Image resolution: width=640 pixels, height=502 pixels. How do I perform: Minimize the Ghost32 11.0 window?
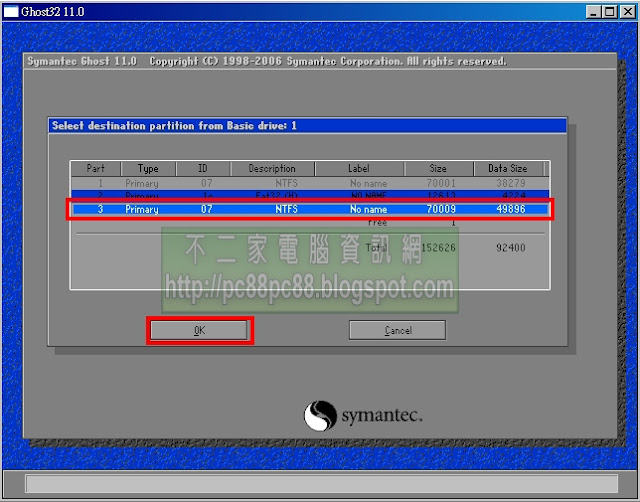coord(593,12)
